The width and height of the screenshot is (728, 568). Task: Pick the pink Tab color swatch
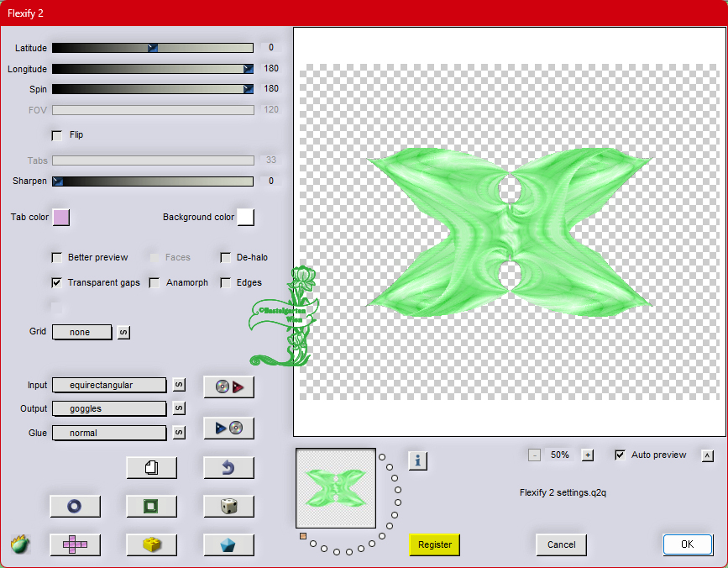point(61,218)
